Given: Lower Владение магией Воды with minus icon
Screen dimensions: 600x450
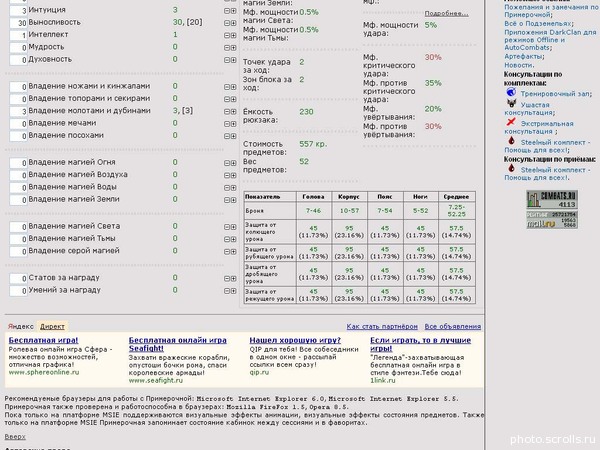Looking at the screenshot, I should click(x=227, y=188).
